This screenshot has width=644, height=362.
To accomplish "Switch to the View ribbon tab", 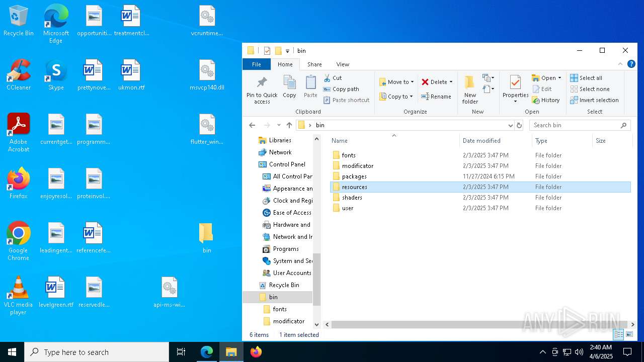I will (343, 64).
